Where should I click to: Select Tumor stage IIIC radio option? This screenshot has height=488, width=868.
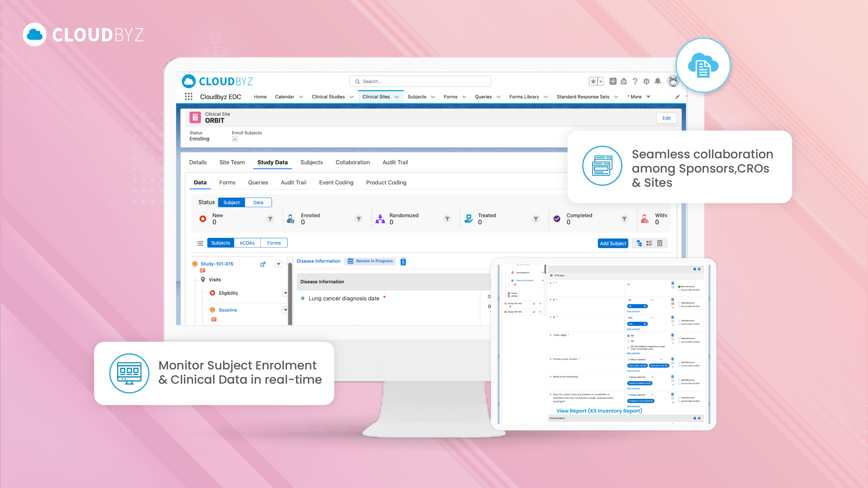628,348
